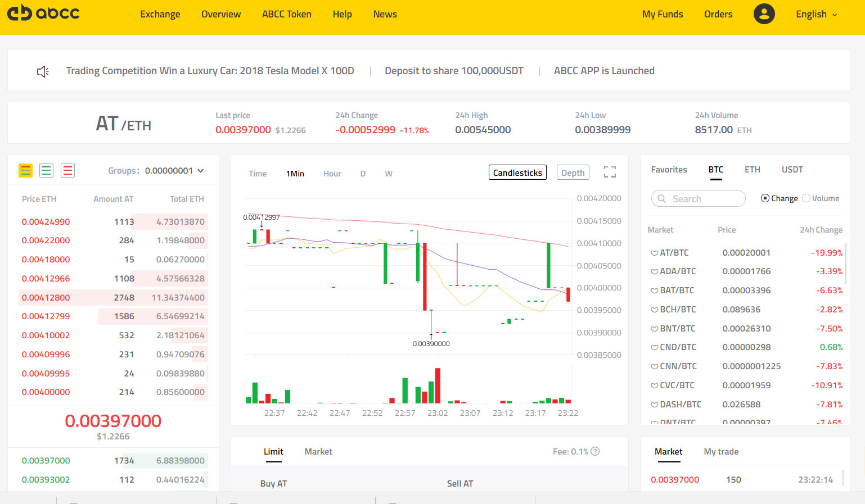Viewport: 865px width, 504px height.
Task: Open the Overview page
Action: coord(221,14)
